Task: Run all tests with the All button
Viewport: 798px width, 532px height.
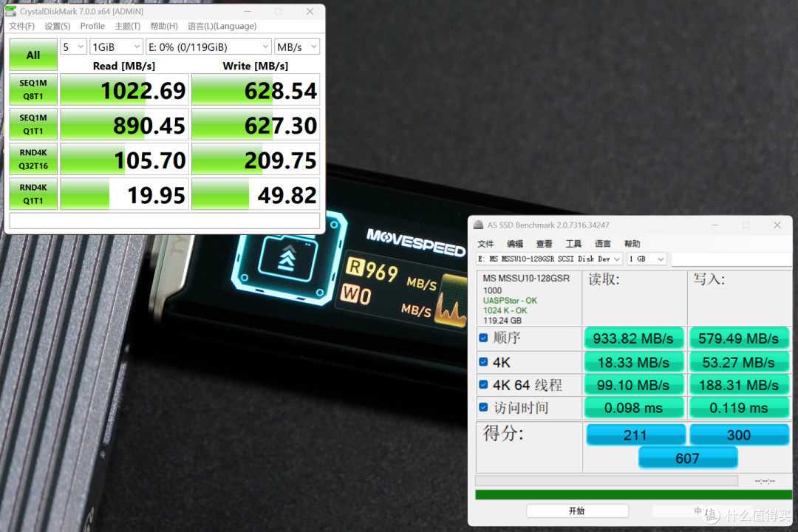Action: click(x=33, y=55)
